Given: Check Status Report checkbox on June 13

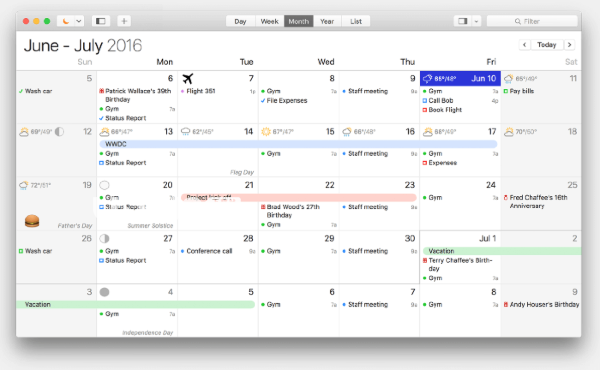Looking at the screenshot, I should pyautogui.click(x=101, y=163).
